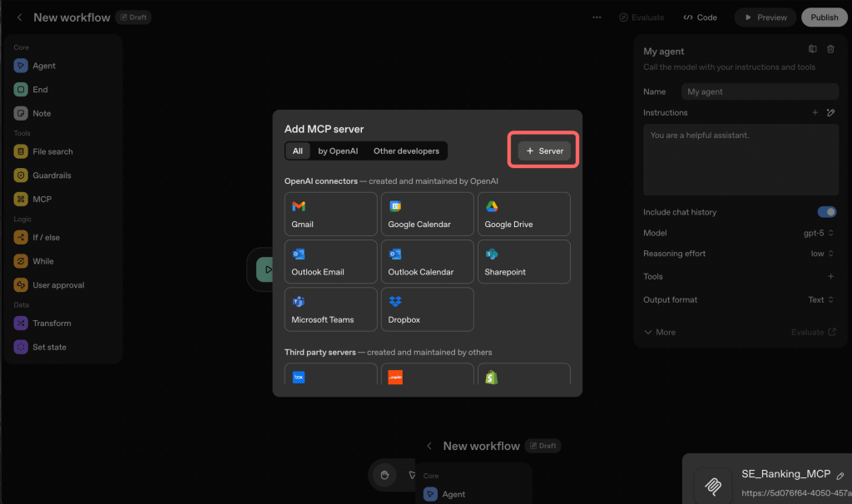
Task: Toggle Include chat history switch
Action: (826, 212)
